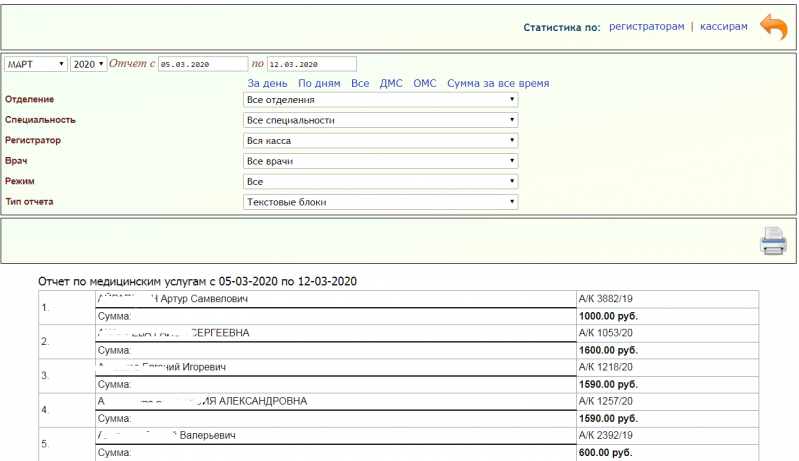Open statistics by кассирам link
The width and height of the screenshot is (799, 461).
(723, 27)
